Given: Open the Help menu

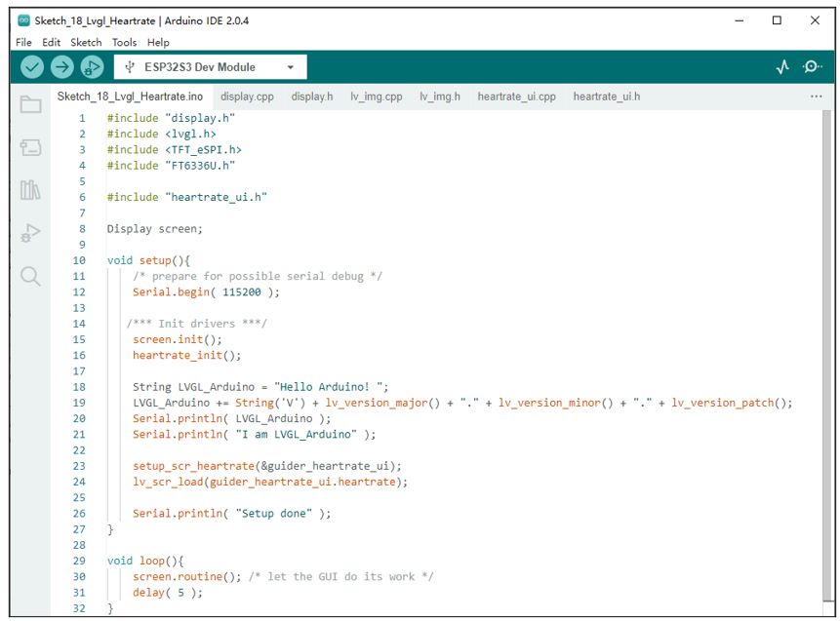Looking at the screenshot, I should [159, 42].
